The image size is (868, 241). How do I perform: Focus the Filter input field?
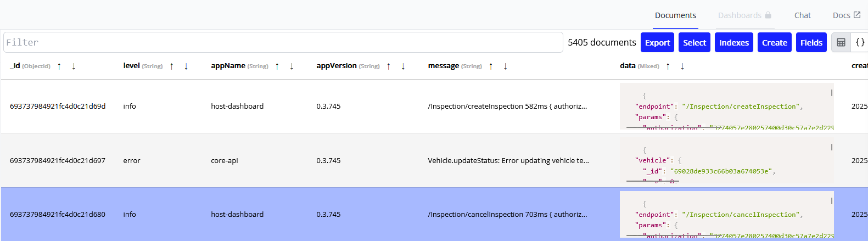tap(283, 42)
